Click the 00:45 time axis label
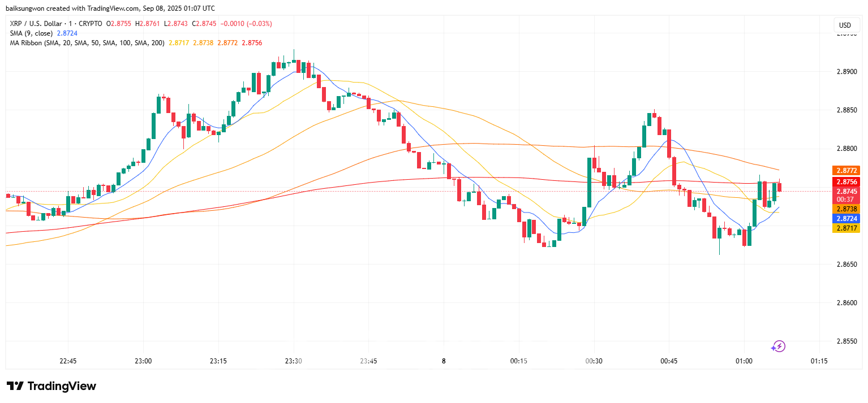This screenshot has width=868, height=403. point(669,361)
